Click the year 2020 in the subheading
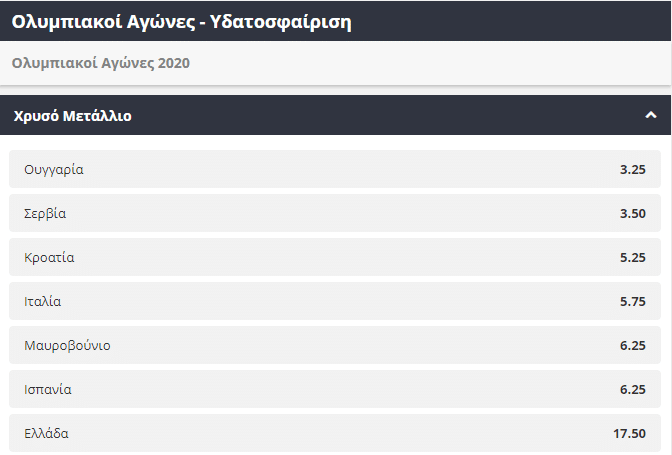The width and height of the screenshot is (672, 455). click(x=172, y=63)
